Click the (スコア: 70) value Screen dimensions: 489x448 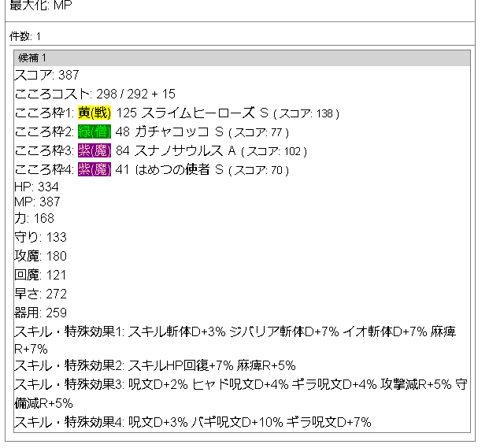259,171
